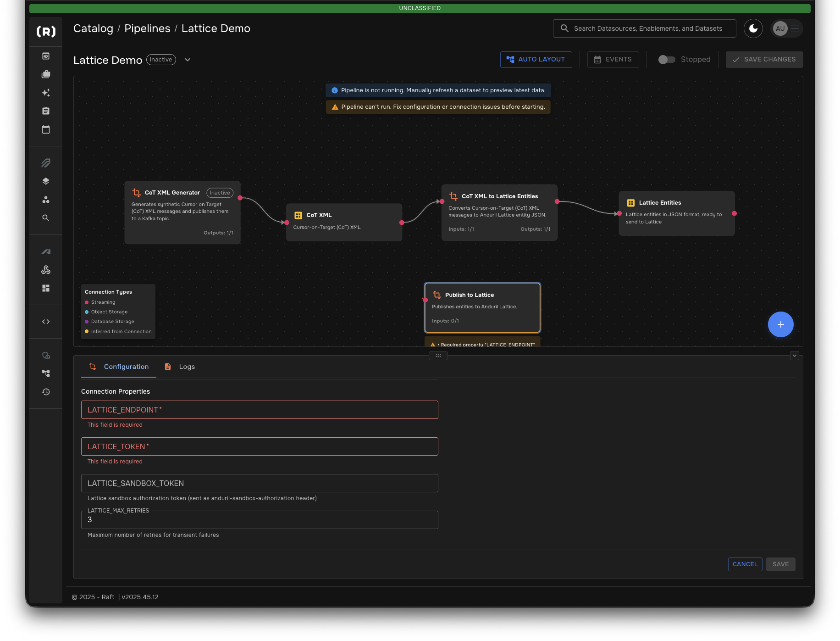Viewport: 840px width, 641px height.
Task: Click the CoT XML Generator node icon
Action: (x=137, y=193)
